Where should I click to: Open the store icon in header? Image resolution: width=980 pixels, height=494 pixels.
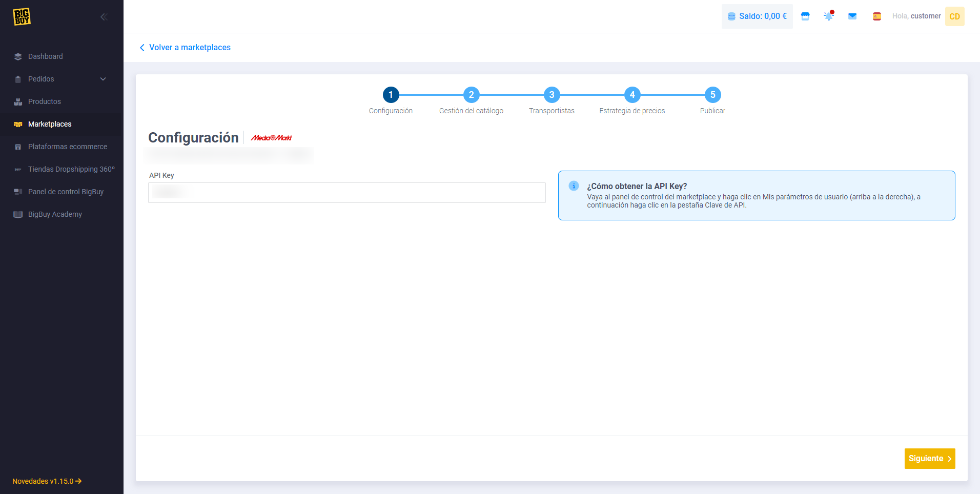click(805, 16)
